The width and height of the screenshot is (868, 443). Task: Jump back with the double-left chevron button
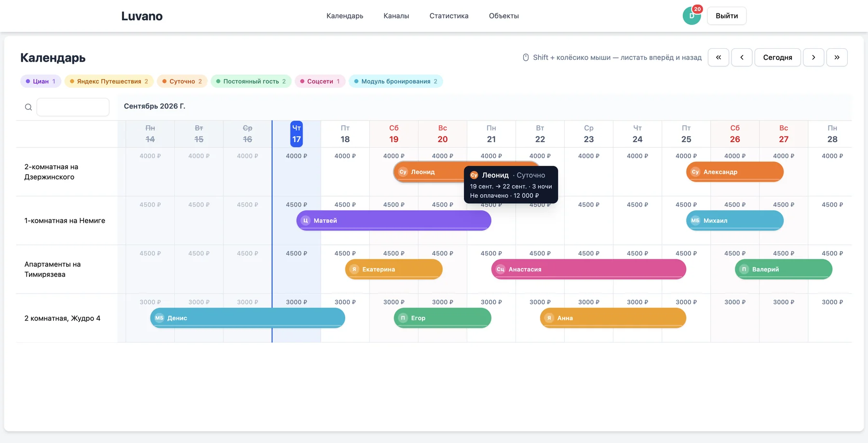pos(718,57)
